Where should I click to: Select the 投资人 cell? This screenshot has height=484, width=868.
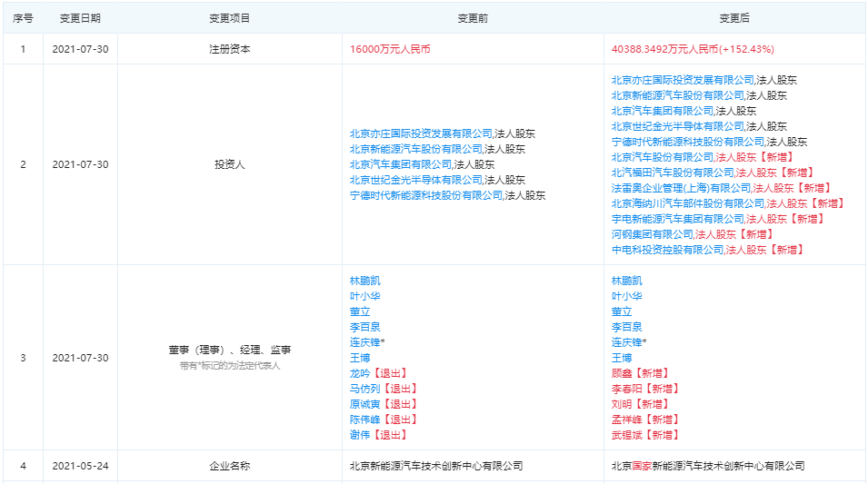tap(230, 164)
